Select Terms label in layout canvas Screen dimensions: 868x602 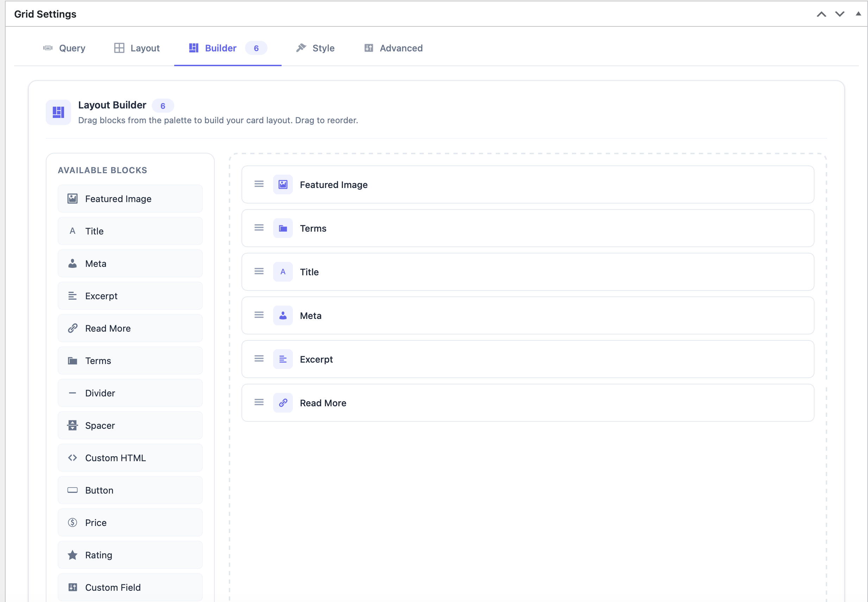click(313, 228)
